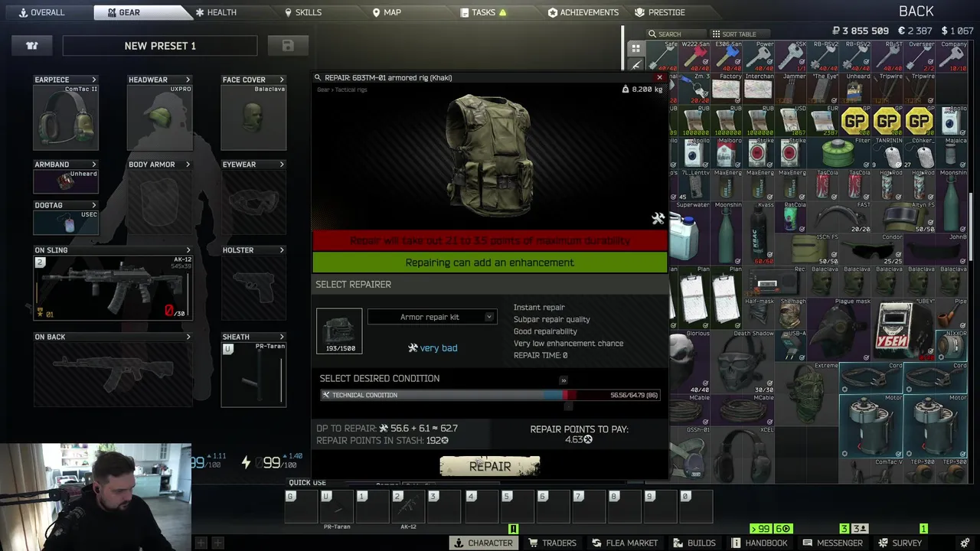
Task: Select the NIXXOR lens item
Action: [952, 345]
